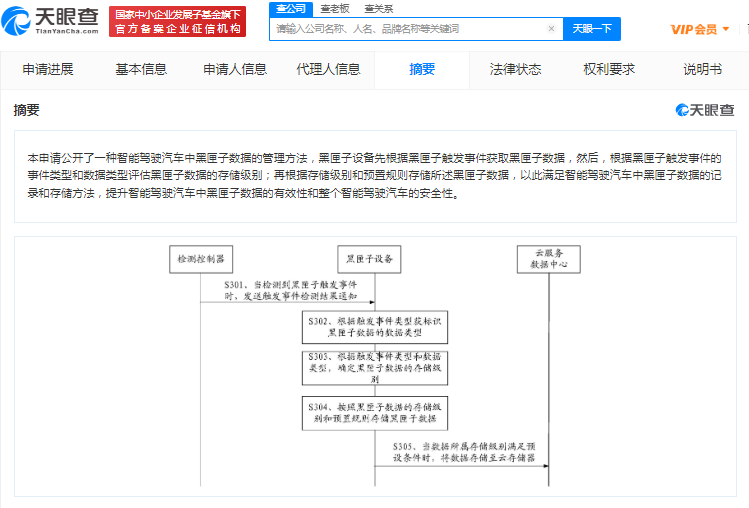Select the 查公司 search tab
Viewport: 749px width, 508px height.
click(290, 9)
